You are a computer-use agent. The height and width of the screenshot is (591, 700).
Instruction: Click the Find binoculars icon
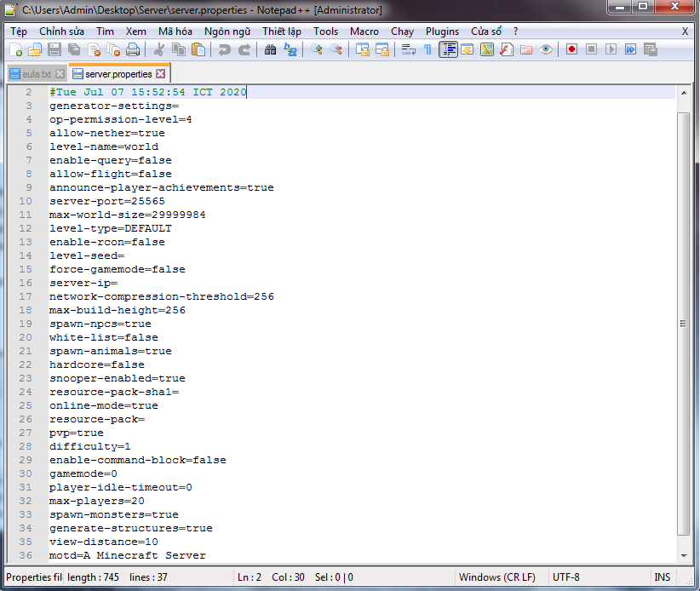click(x=270, y=49)
